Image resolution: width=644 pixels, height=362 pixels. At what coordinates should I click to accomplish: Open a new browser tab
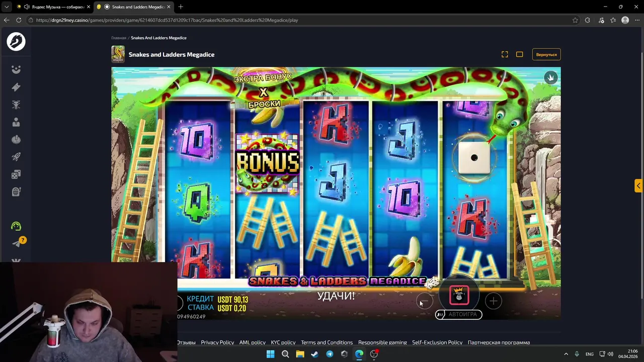[181, 7]
